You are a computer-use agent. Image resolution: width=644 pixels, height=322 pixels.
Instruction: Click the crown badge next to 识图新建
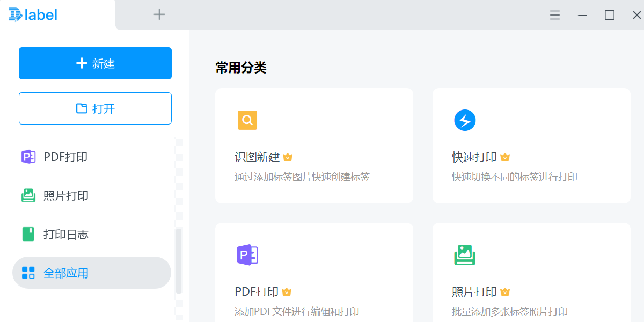[x=288, y=157]
